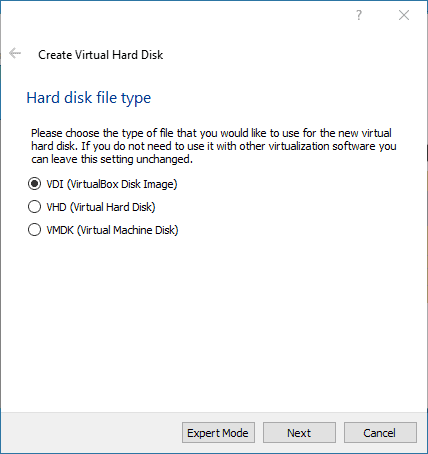Go back using the left arrow icon
Screen dimensions: 428x454
click(x=15, y=53)
